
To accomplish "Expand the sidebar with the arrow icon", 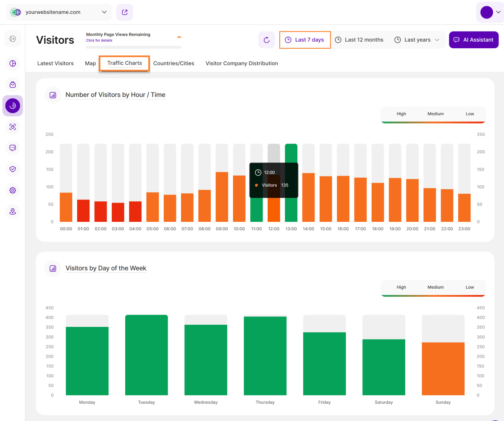I will (x=13, y=39).
